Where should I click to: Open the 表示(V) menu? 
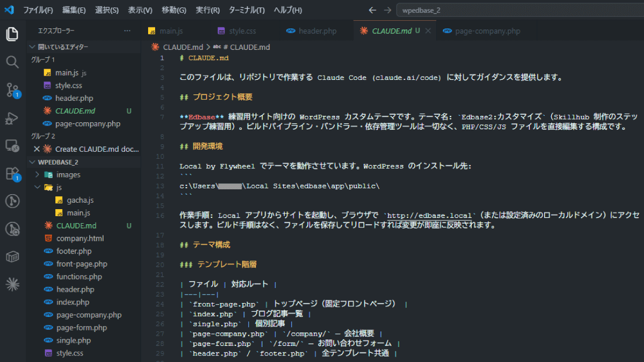[x=140, y=10]
